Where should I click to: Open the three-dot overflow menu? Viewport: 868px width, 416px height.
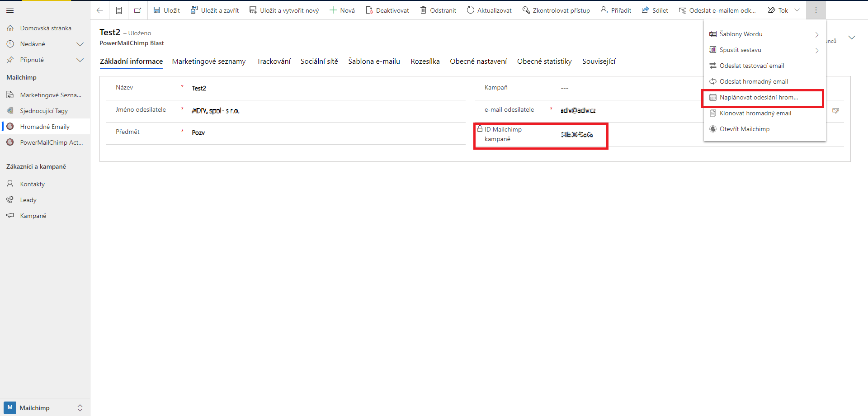pyautogui.click(x=816, y=10)
